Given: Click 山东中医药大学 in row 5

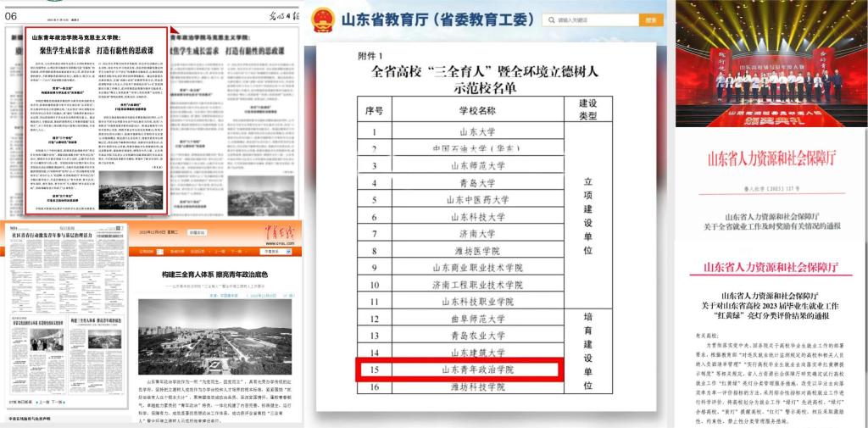Looking at the screenshot, I should point(477,200).
